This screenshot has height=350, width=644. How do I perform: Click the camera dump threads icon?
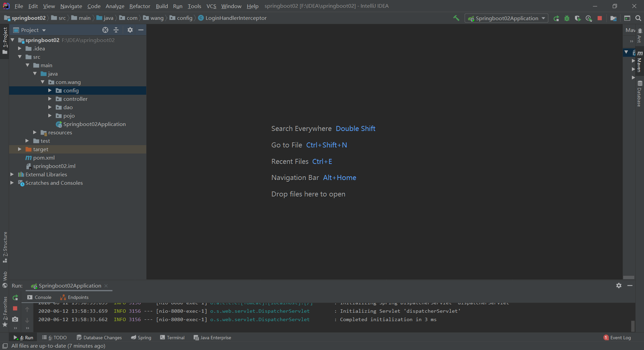(15, 319)
